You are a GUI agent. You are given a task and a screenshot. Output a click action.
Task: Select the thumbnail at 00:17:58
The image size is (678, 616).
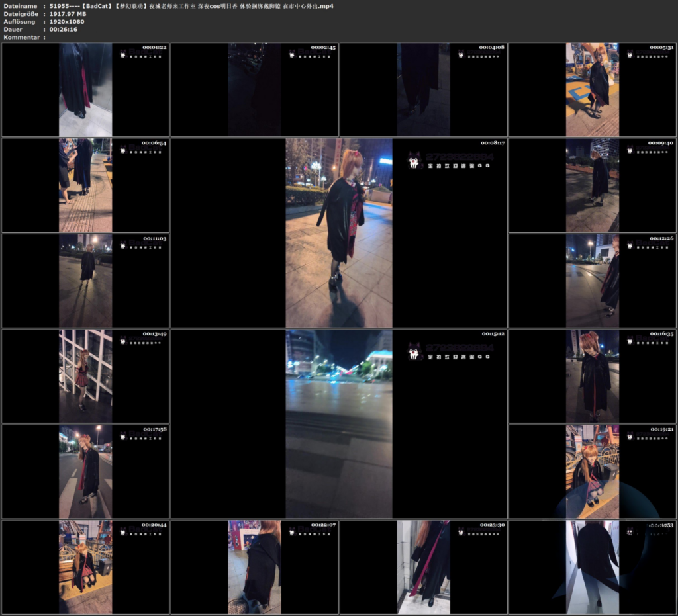point(85,472)
